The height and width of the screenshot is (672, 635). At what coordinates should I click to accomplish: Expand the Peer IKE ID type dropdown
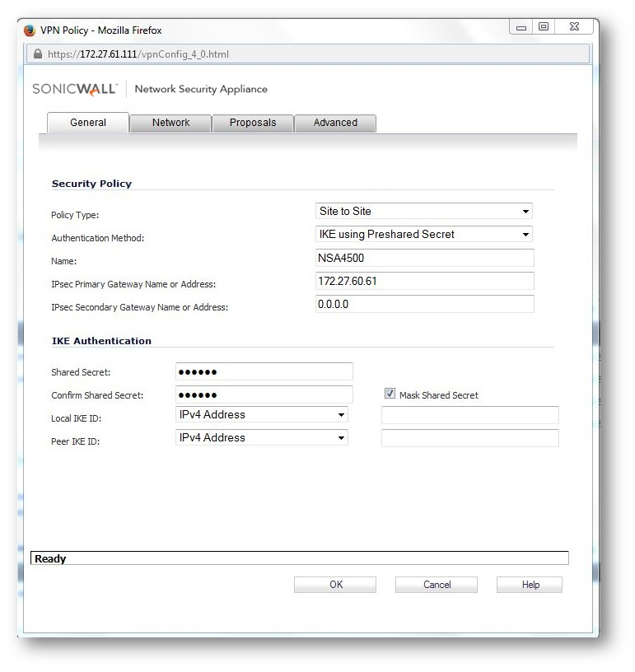[263, 438]
